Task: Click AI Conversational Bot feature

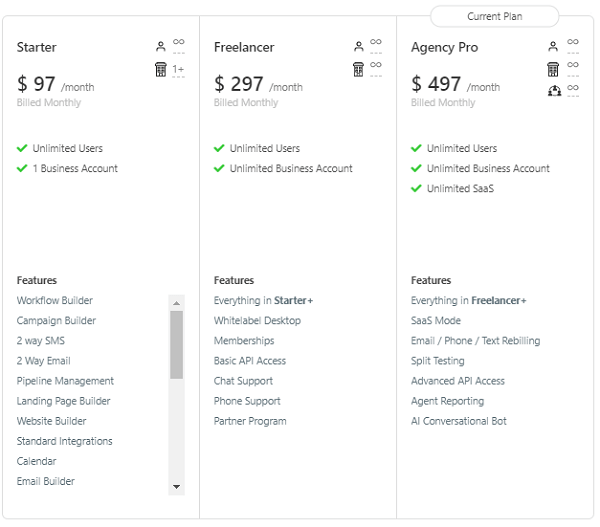Action: click(x=458, y=421)
